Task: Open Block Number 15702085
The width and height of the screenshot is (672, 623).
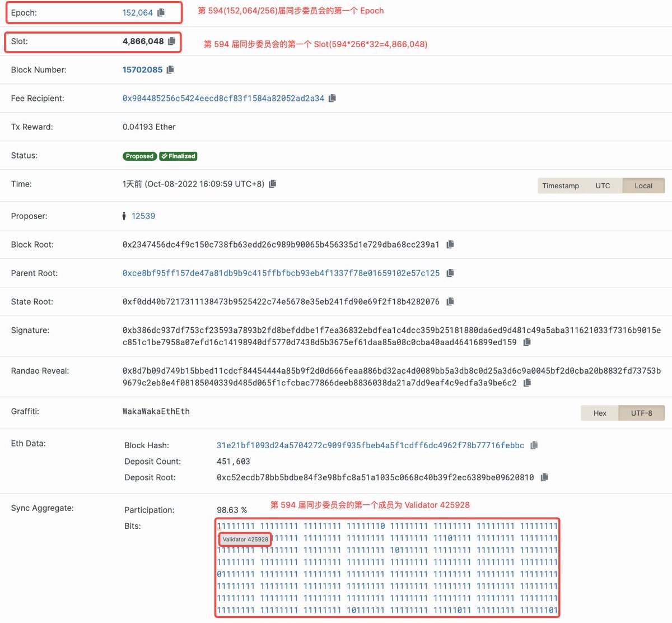Action: (x=142, y=69)
